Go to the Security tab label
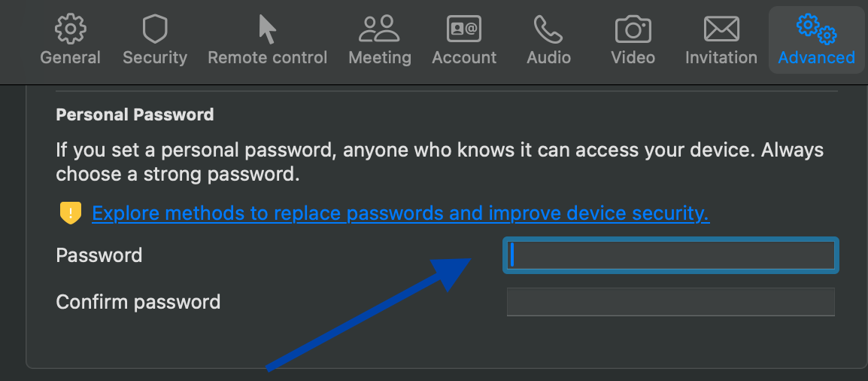868x381 pixels. pyautogui.click(x=154, y=57)
